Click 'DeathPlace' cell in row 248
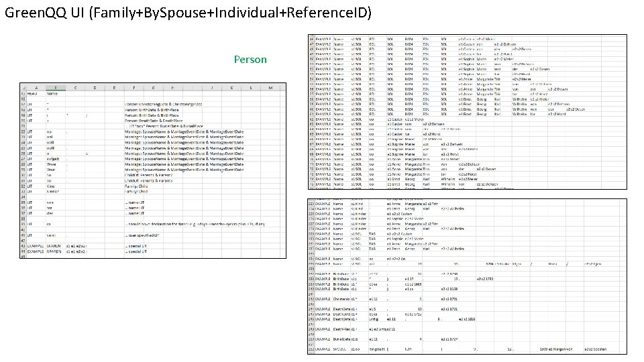 [x=341, y=329]
